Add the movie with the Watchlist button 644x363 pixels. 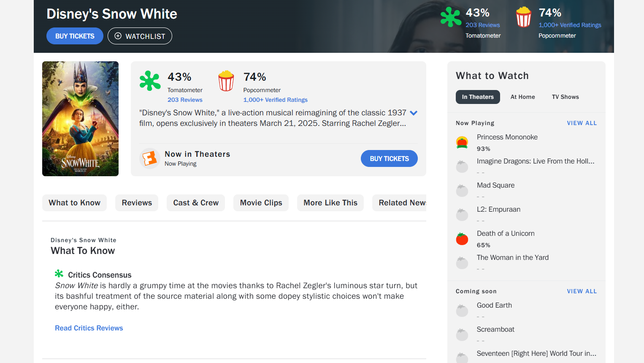[x=140, y=36]
